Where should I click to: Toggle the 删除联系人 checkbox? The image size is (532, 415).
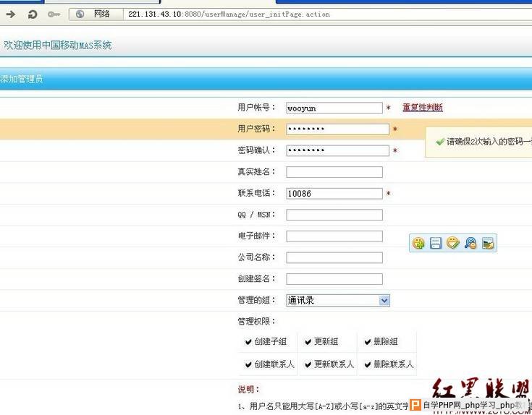(368, 364)
